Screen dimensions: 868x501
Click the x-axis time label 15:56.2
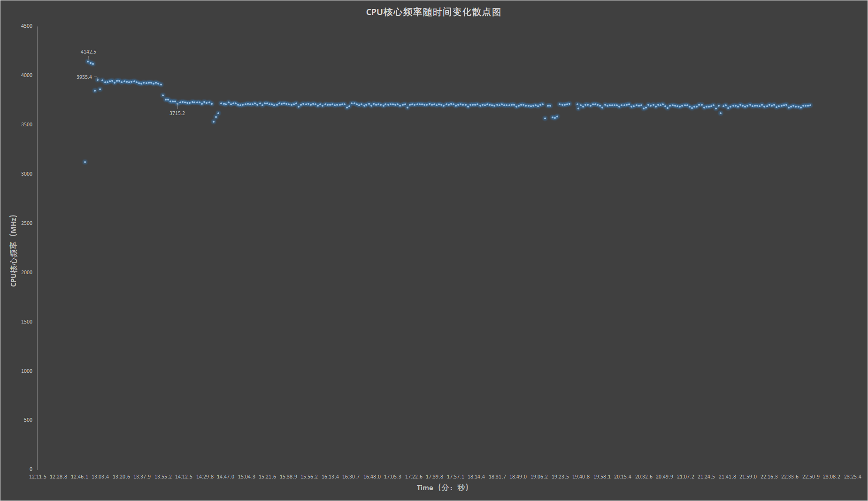point(309,477)
